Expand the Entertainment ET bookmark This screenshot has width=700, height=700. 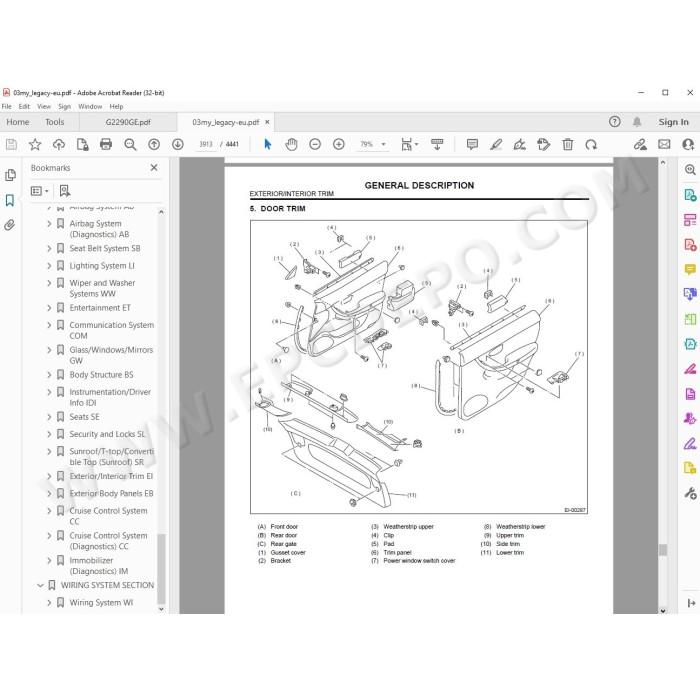click(x=49, y=308)
